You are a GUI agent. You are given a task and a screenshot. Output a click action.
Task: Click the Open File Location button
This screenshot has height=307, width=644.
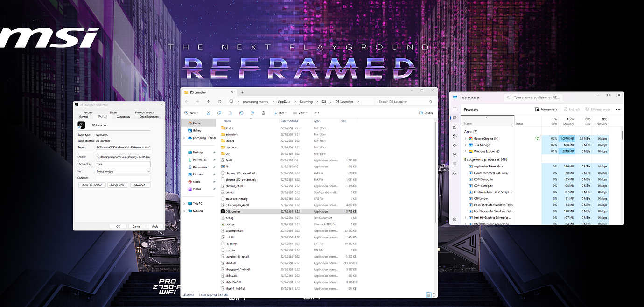click(92, 185)
